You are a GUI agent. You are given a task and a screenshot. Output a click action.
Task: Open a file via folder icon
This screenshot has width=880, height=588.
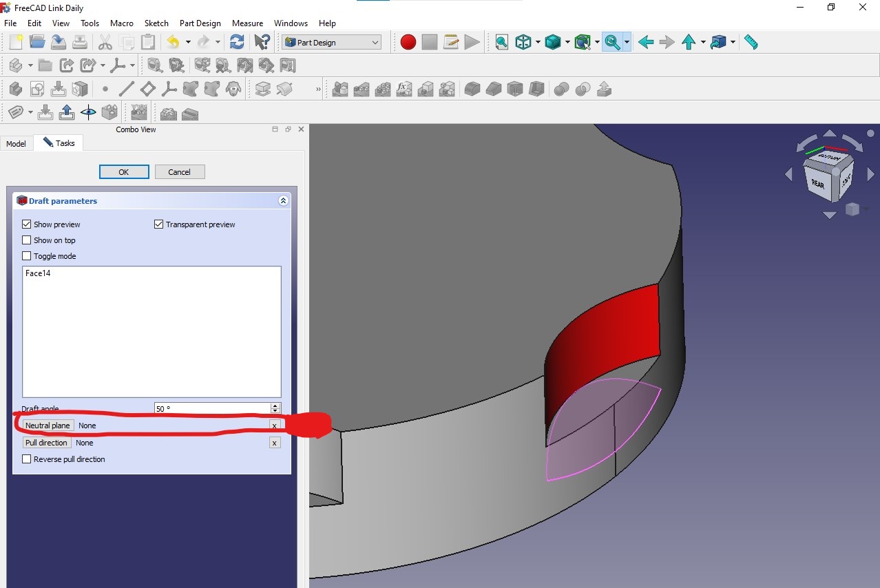(37, 42)
